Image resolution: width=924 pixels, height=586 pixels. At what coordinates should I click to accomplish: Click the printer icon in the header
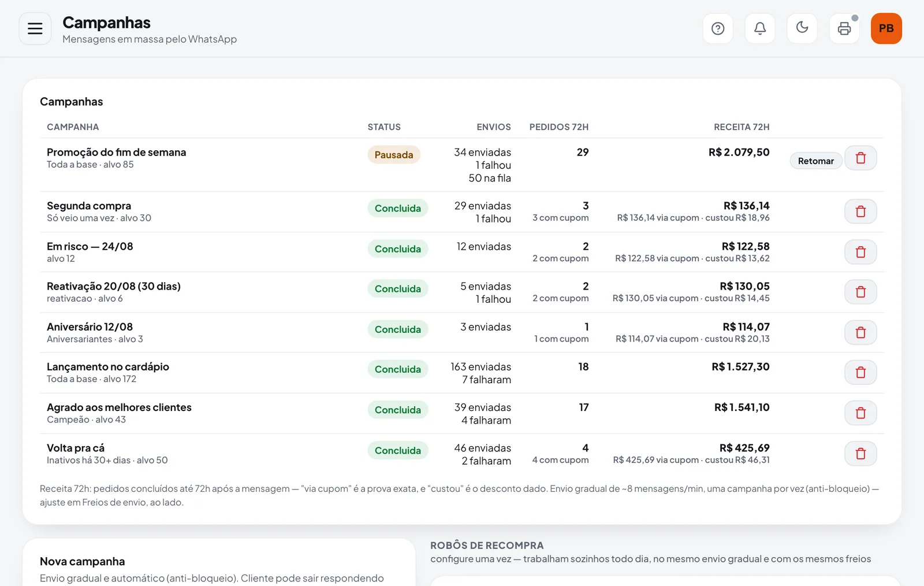tap(844, 28)
